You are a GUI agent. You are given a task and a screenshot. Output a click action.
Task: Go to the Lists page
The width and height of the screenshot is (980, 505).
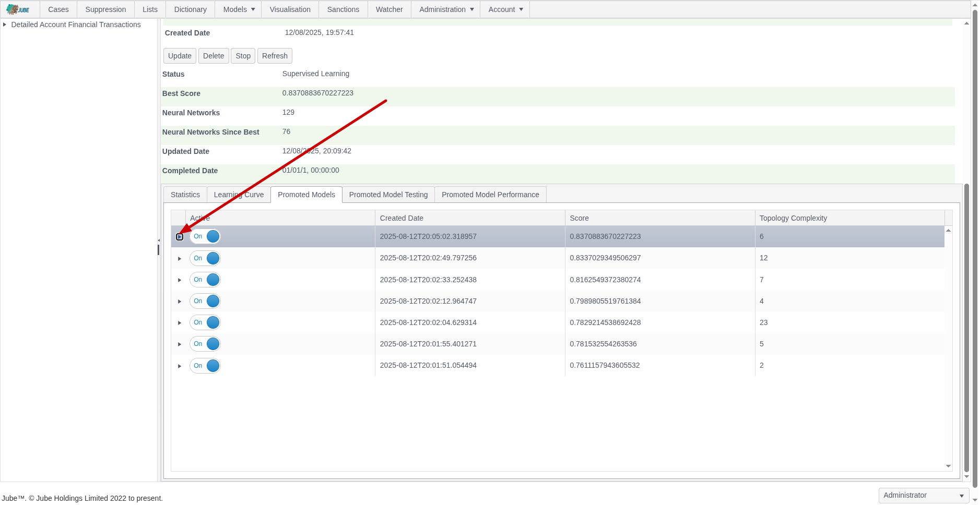(x=150, y=9)
